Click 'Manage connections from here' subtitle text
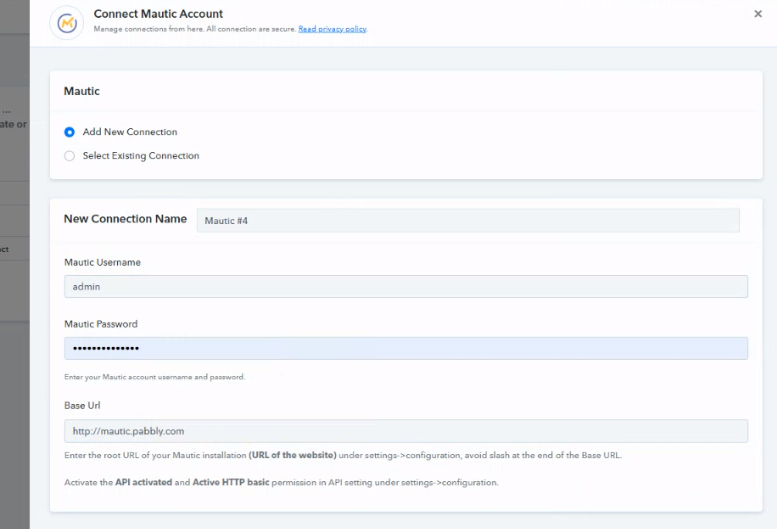 (x=195, y=29)
